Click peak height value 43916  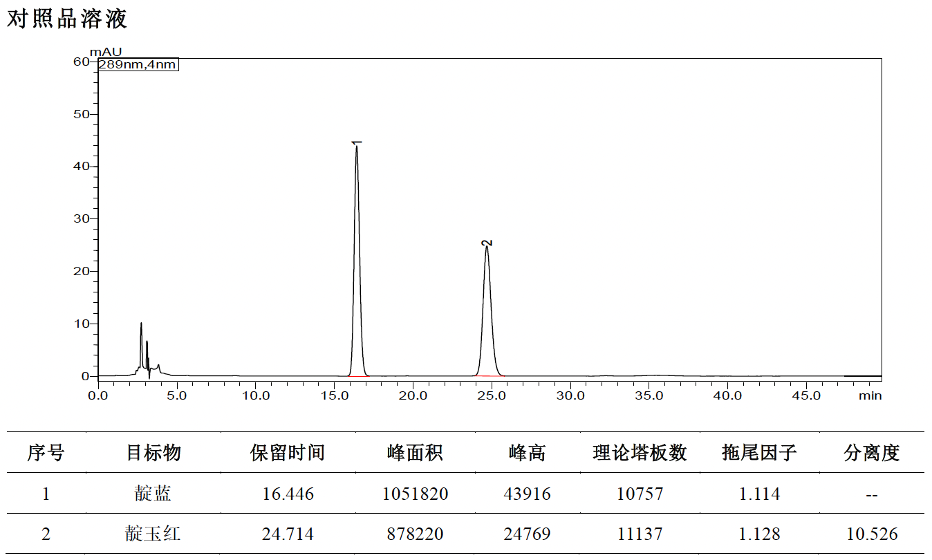[528, 494]
